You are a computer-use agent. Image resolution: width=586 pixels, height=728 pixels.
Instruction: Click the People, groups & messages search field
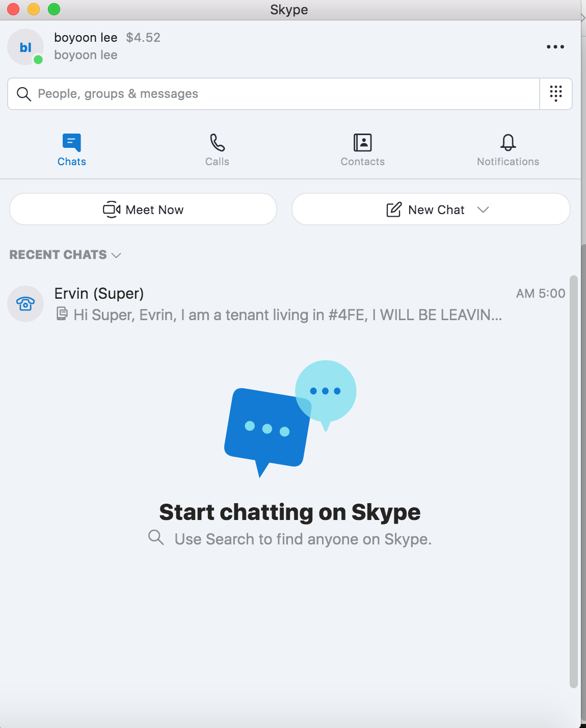tap(274, 94)
